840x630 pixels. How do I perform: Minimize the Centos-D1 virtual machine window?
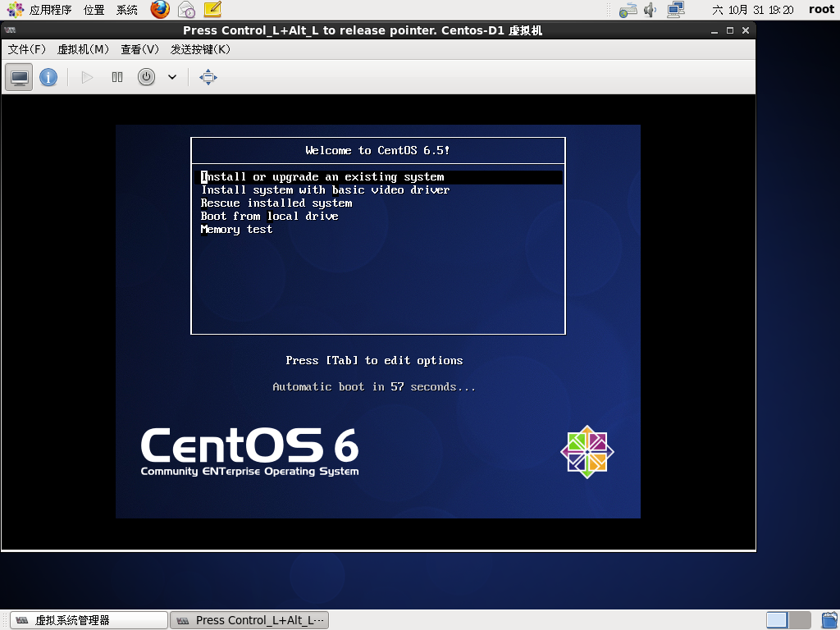[x=714, y=30]
